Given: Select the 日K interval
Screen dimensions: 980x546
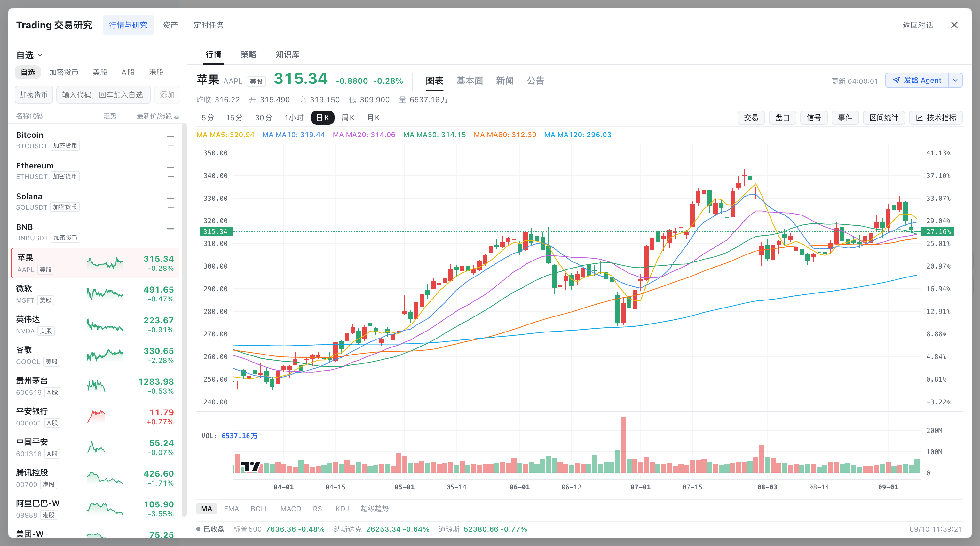Looking at the screenshot, I should click(323, 118).
